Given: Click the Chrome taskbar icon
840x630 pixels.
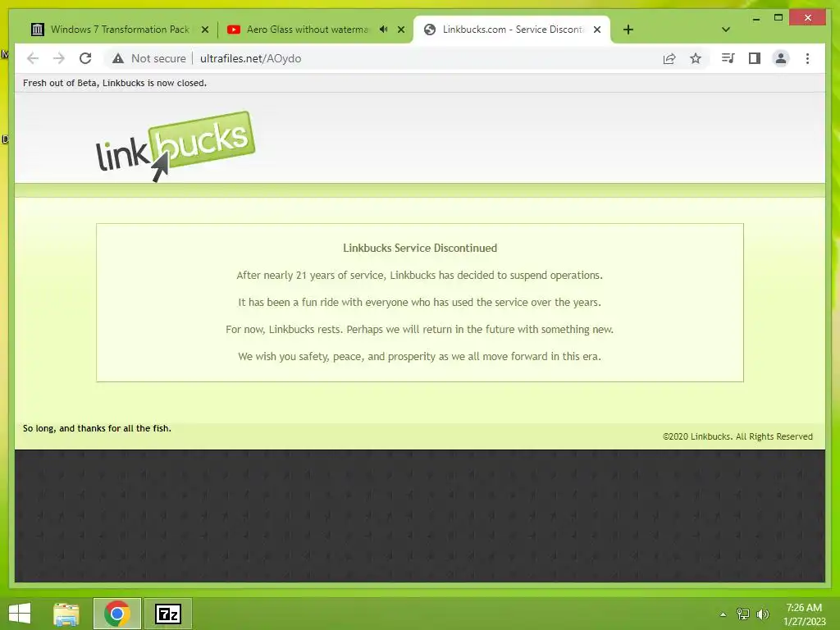Looking at the screenshot, I should click(117, 614).
